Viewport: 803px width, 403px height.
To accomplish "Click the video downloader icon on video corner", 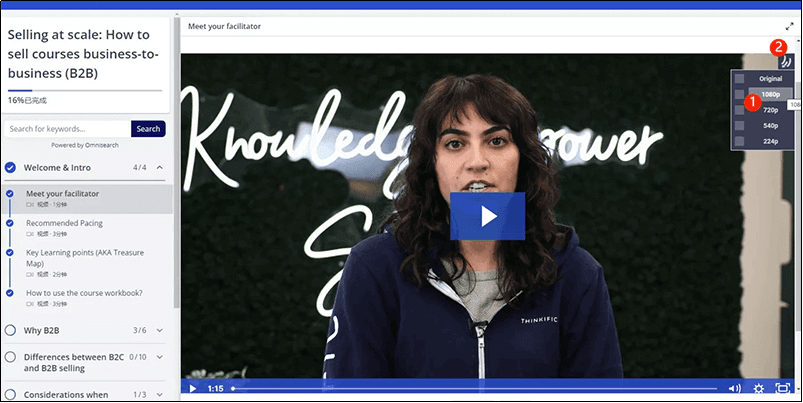I will pyautogui.click(x=784, y=61).
